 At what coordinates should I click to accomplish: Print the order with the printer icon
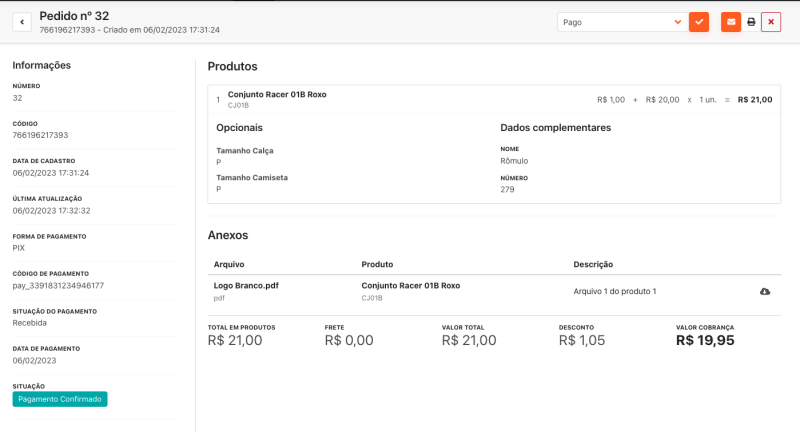coord(751,22)
